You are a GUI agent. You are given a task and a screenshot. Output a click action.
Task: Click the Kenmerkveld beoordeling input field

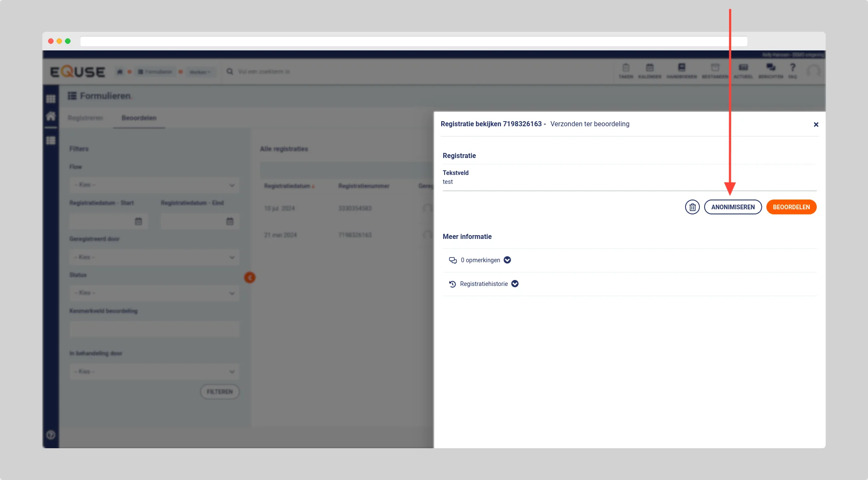(154, 329)
